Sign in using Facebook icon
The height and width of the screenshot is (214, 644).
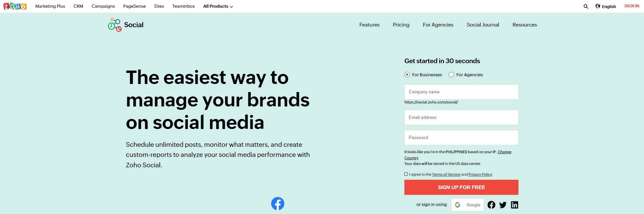[x=491, y=205]
